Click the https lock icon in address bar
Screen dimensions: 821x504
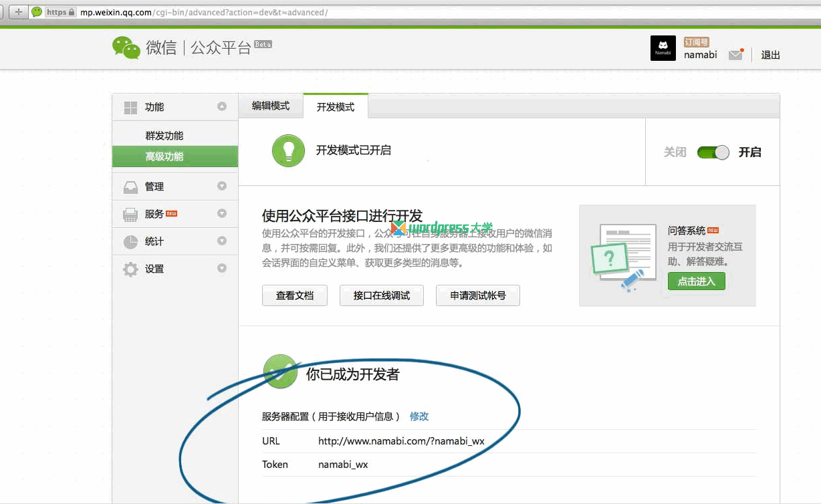pyautogui.click(x=72, y=12)
